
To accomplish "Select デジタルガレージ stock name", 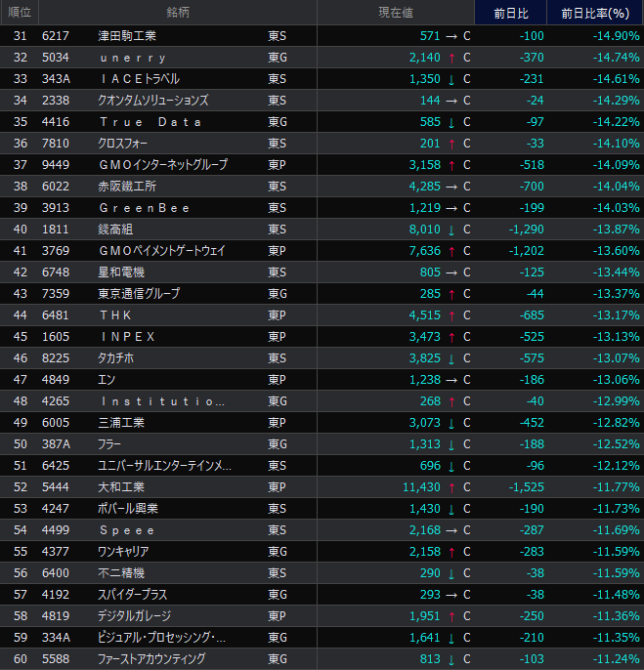I will 134,616.
